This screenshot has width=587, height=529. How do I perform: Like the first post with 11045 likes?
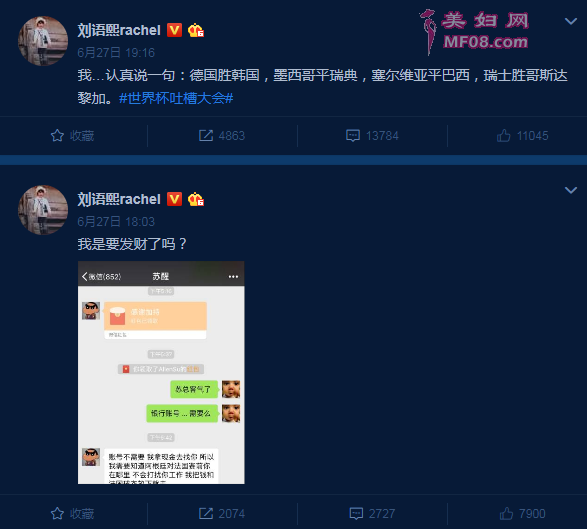[504, 136]
